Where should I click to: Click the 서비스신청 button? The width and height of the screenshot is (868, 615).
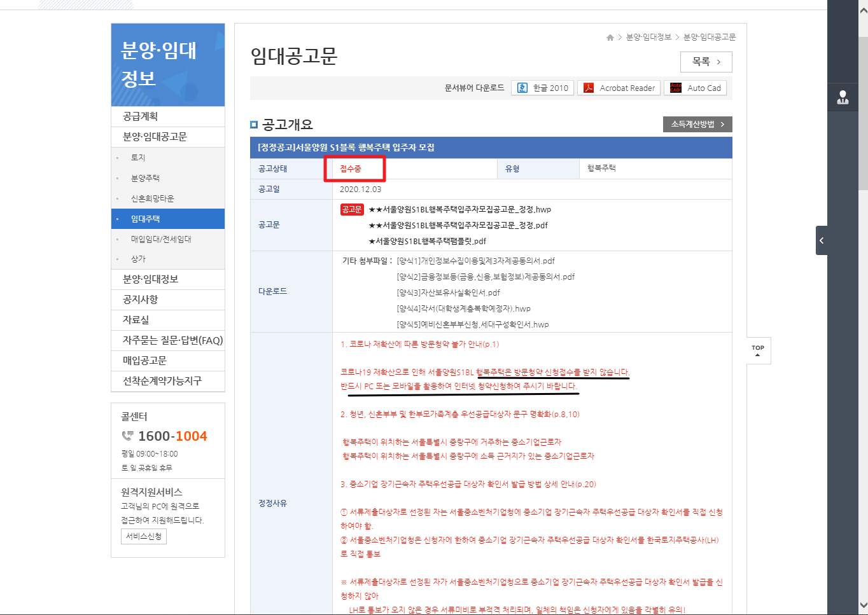click(x=143, y=536)
